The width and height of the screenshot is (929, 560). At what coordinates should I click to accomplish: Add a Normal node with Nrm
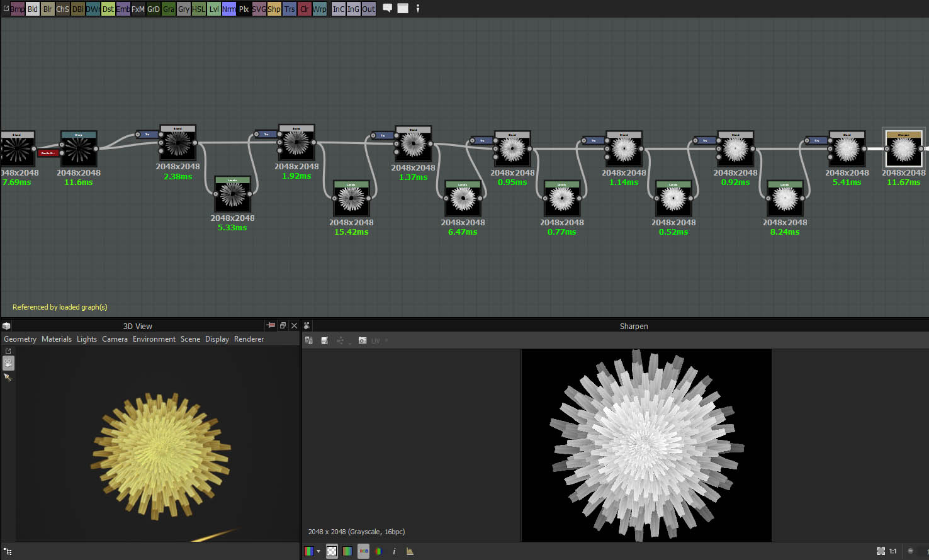[228, 9]
